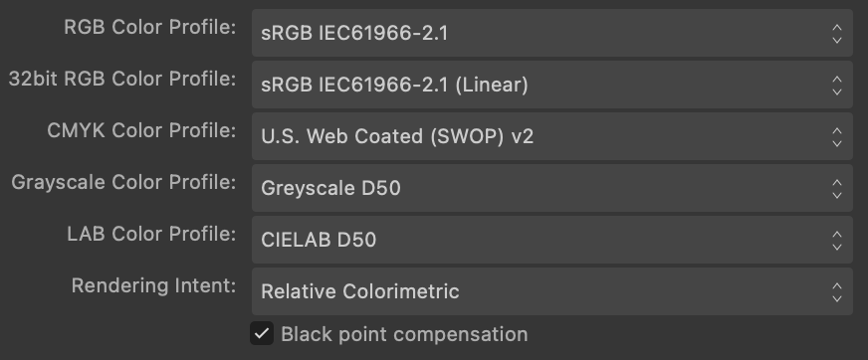868x360 pixels.
Task: Click the CMYK Color Profile label
Action: coord(141,131)
